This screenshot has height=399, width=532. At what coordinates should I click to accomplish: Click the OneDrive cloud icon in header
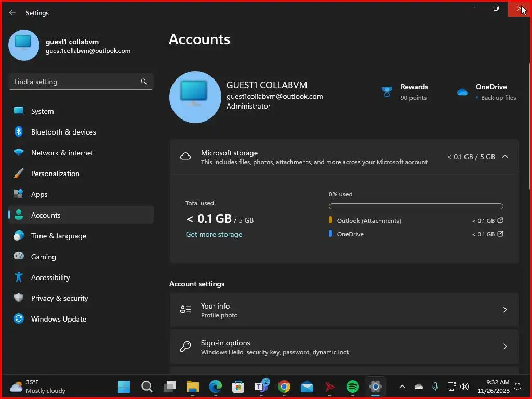point(462,92)
